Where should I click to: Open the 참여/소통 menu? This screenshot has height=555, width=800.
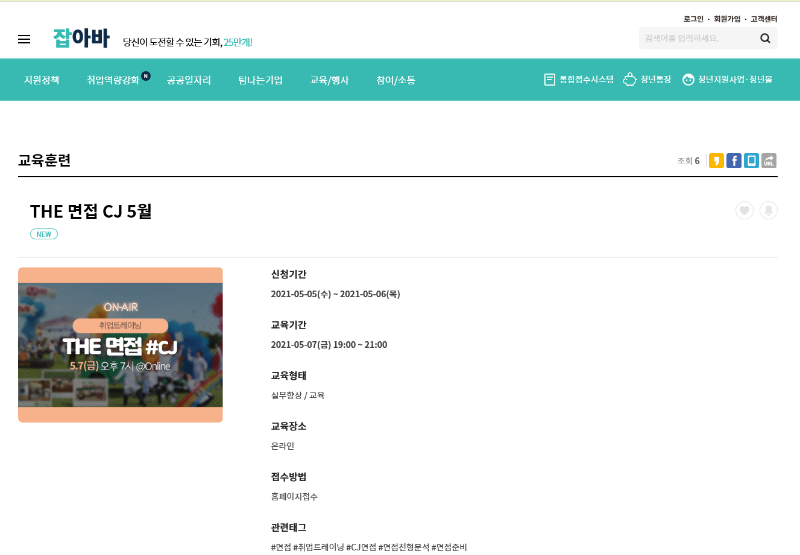pos(395,80)
